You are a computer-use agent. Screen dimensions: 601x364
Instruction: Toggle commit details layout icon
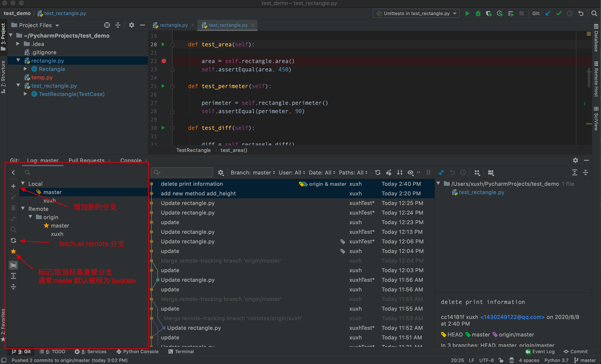[x=491, y=172]
